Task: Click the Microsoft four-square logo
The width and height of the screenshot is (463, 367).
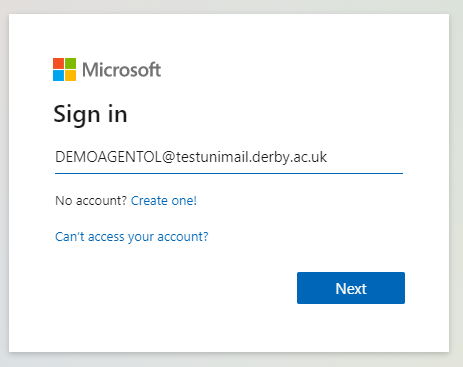Action: pyautogui.click(x=64, y=70)
